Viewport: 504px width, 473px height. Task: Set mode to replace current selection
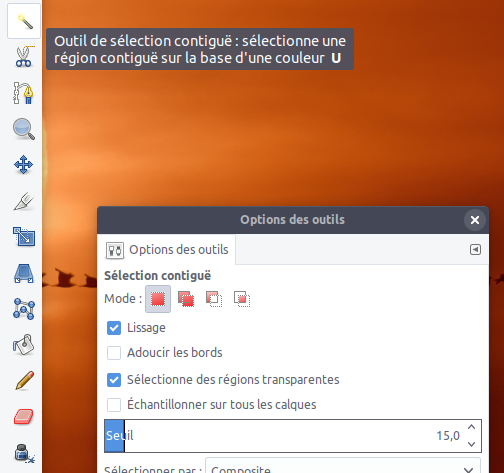point(158,299)
